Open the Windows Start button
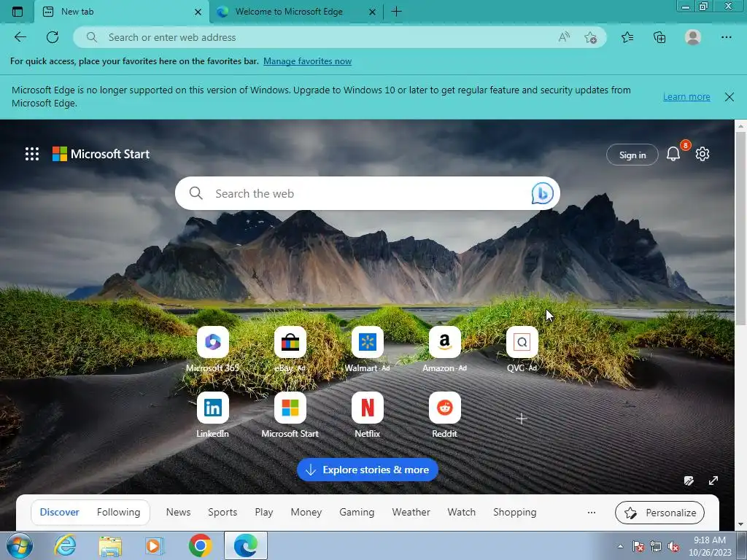747x560 pixels. tap(19, 545)
